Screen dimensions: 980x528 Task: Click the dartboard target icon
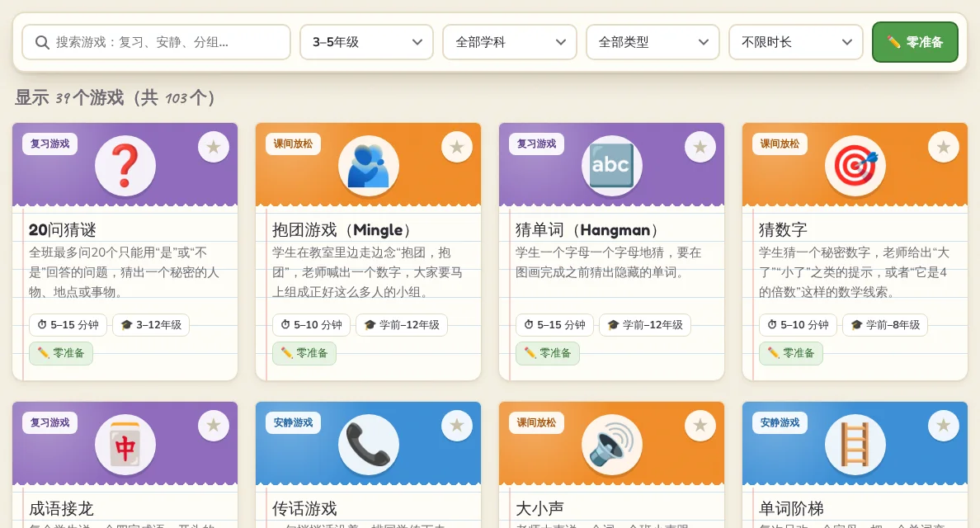(x=855, y=166)
